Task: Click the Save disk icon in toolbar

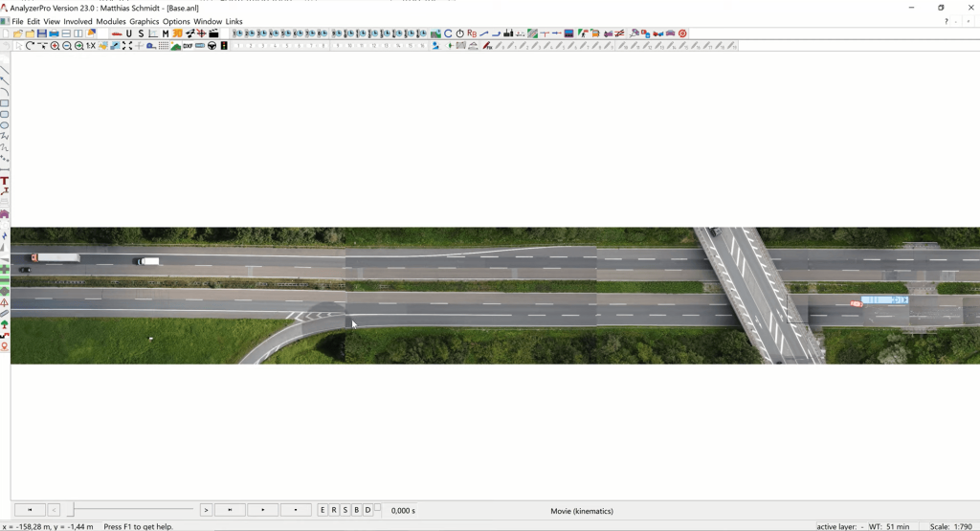Action: tap(42, 33)
